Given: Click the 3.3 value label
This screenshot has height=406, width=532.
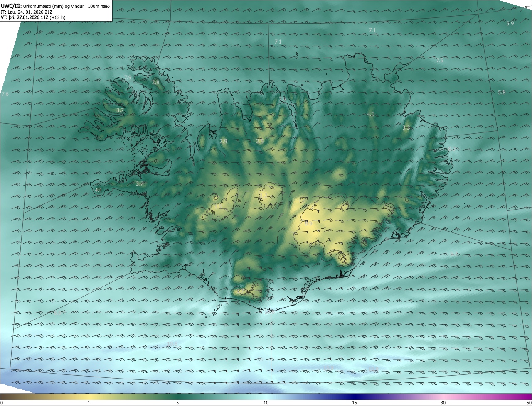Looking at the screenshot, I should click(x=406, y=128).
